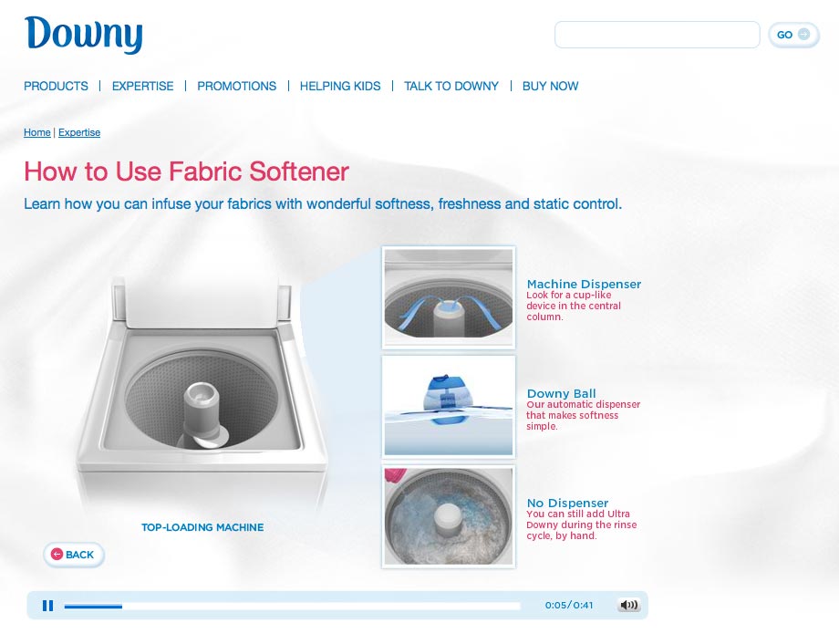The image size is (839, 644).
Task: Go to PROMOTIONS section
Action: [x=236, y=86]
